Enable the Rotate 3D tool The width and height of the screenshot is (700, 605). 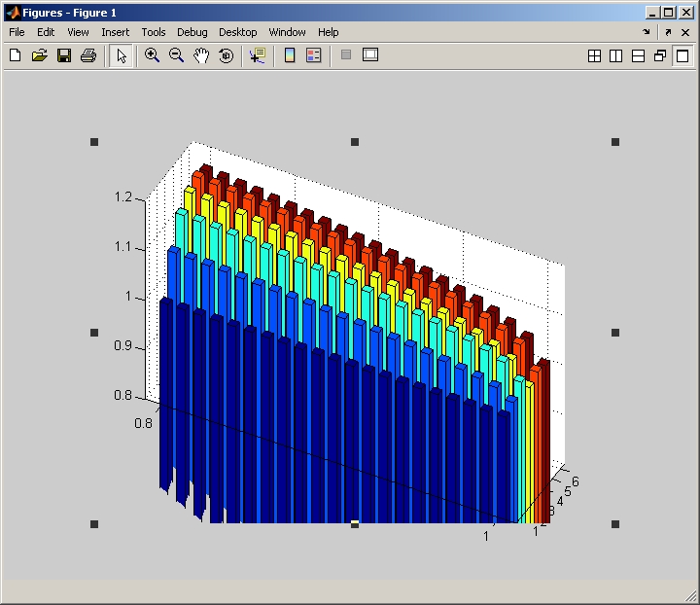(226, 55)
